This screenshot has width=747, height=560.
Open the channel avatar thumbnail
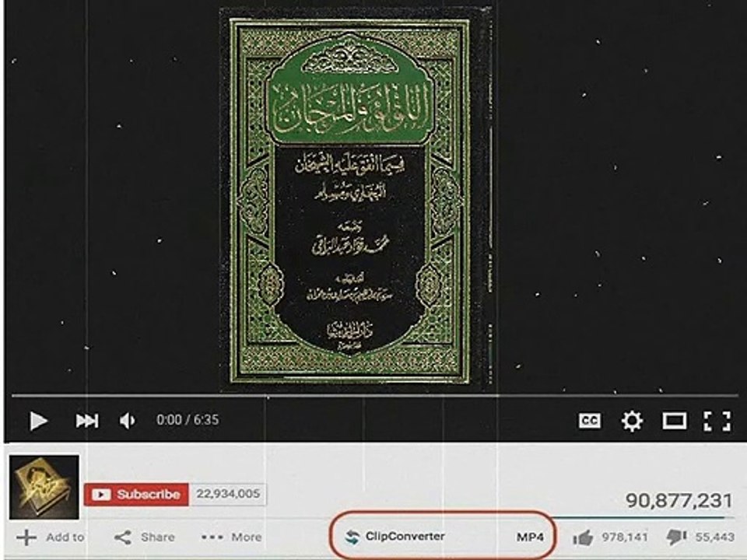coord(44,487)
